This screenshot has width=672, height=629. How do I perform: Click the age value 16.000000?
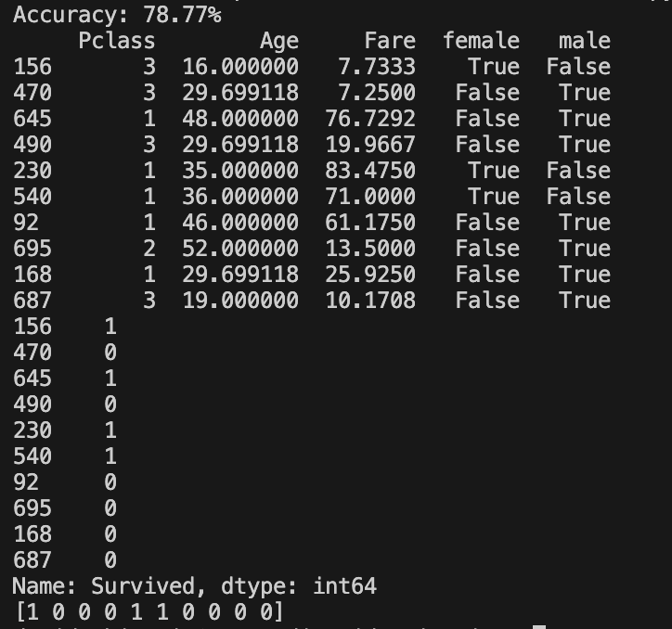tap(240, 67)
